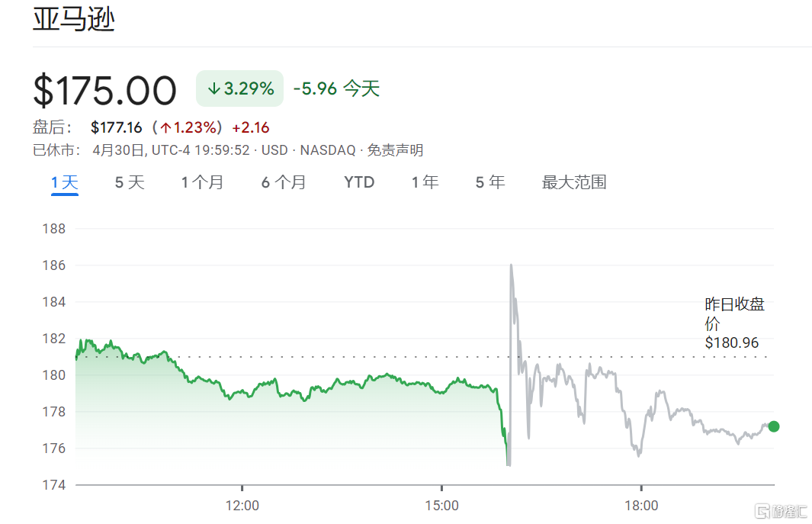Click the 亚马逊 stock title
The width and height of the screenshot is (812, 524).
coord(73,20)
